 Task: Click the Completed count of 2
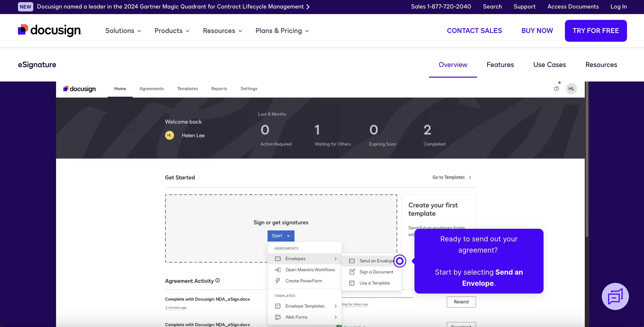point(427,130)
